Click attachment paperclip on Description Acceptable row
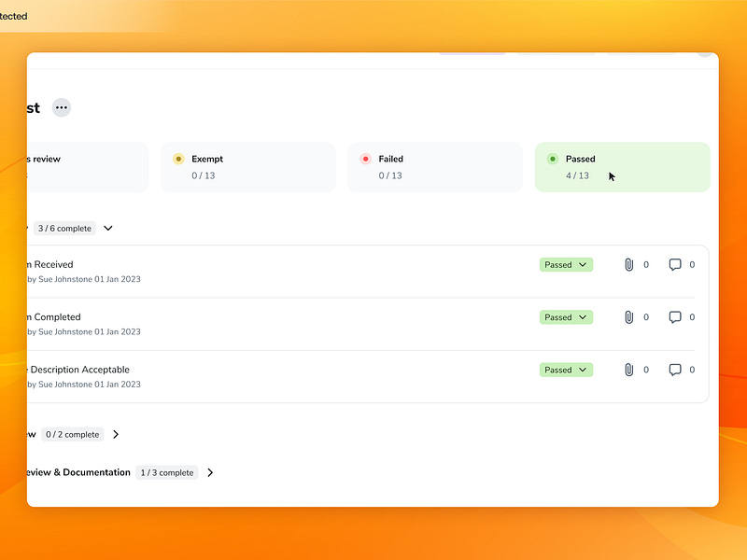Viewport: 747px width, 560px height. point(628,370)
